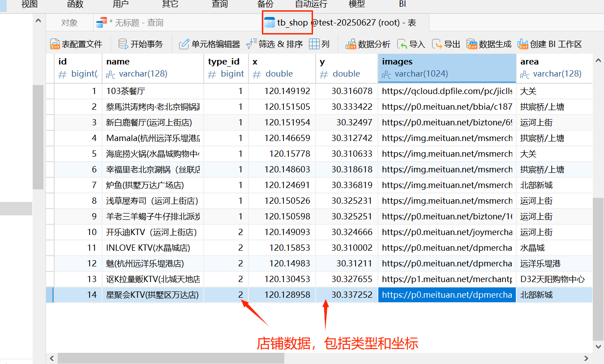Switch to the 对象 tab
Viewport: 604px width, 364px height.
point(69,22)
